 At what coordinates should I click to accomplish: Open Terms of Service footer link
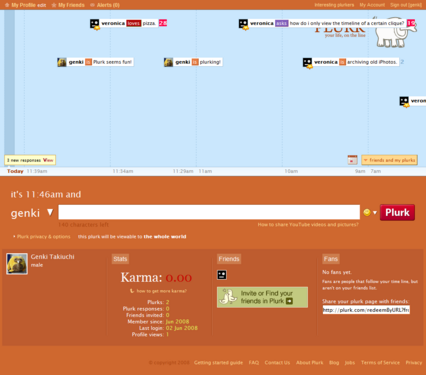(380, 363)
